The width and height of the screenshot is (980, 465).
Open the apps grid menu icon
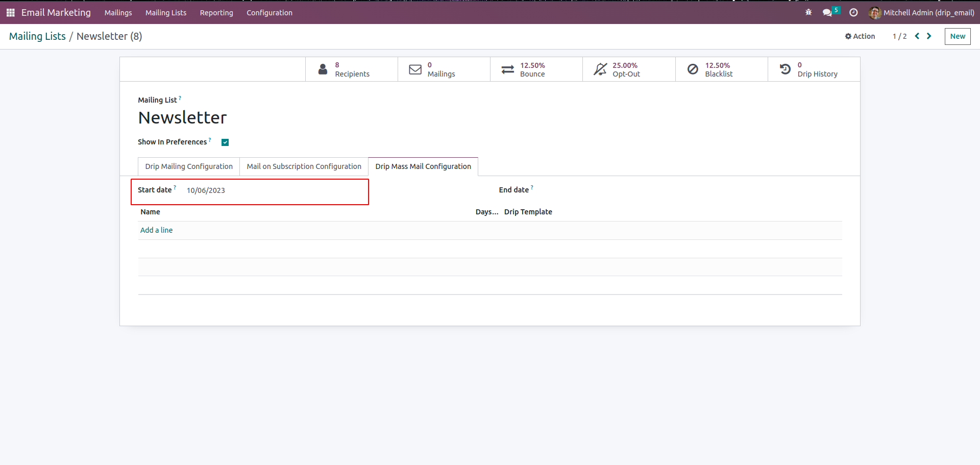click(x=10, y=13)
